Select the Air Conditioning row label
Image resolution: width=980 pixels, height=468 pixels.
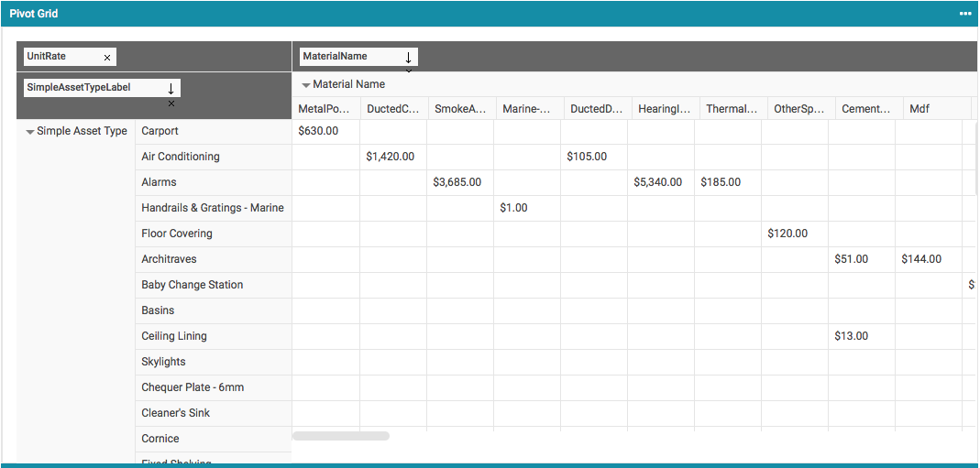213,157
